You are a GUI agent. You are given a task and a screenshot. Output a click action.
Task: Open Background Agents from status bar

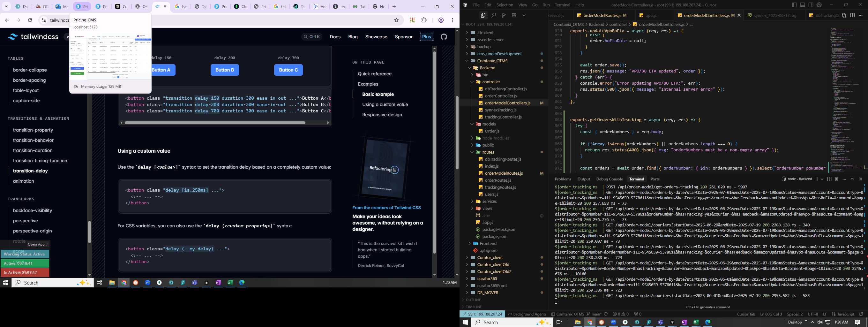click(x=527, y=314)
